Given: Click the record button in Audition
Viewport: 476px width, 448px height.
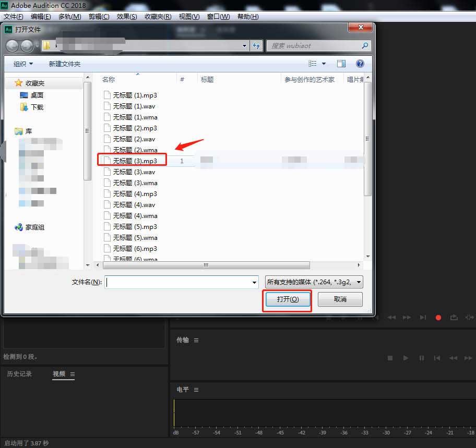Looking at the screenshot, I should (x=438, y=318).
